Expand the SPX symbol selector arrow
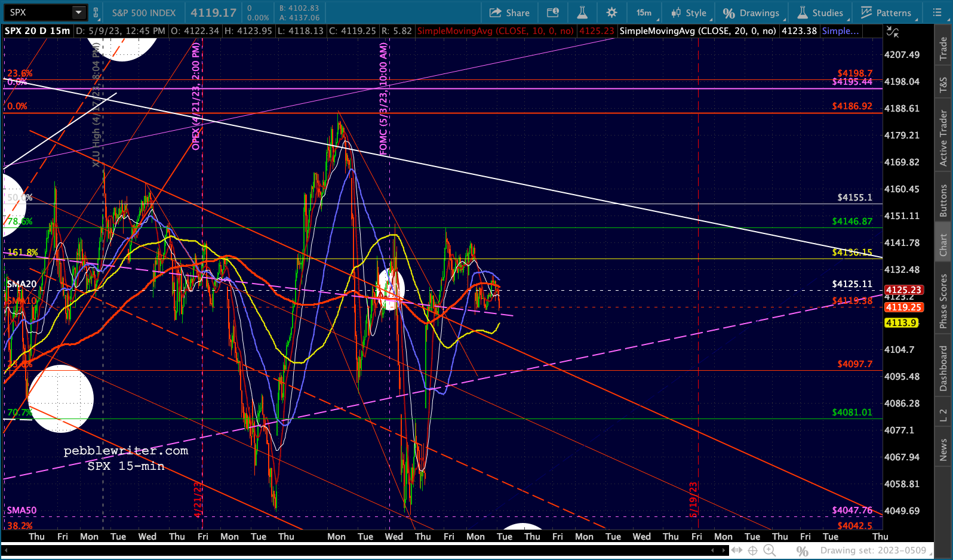Screen dimensions: 953x560 [x=78, y=13]
